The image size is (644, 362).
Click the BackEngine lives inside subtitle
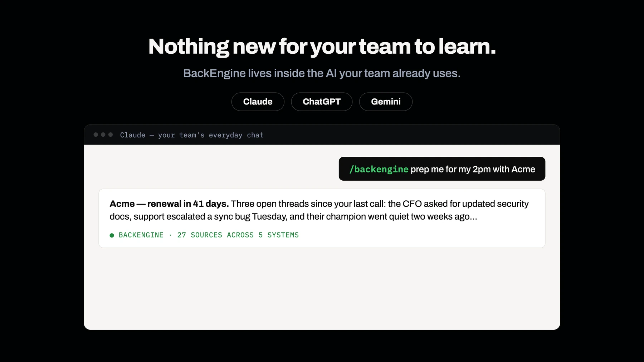click(322, 73)
